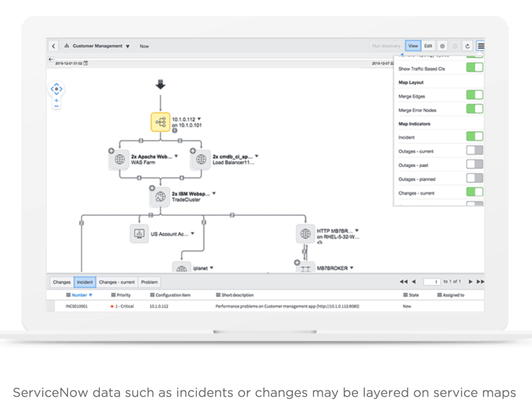
Task: Open the Customer Management dropdown
Action: (x=127, y=46)
